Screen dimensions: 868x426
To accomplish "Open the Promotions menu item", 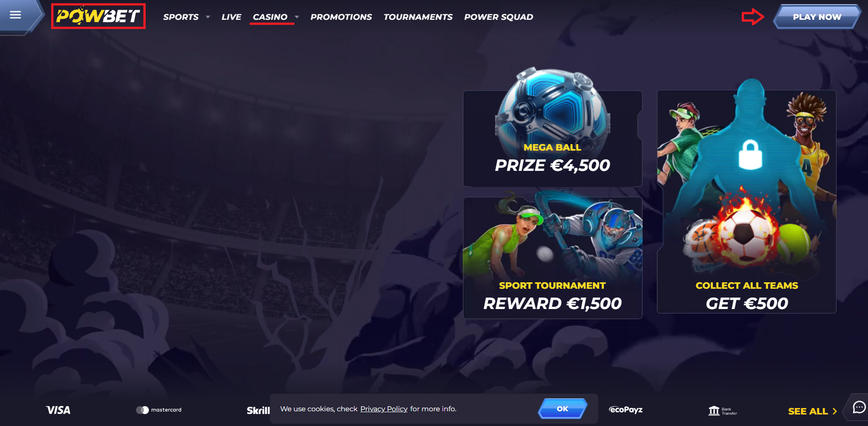I will [341, 17].
